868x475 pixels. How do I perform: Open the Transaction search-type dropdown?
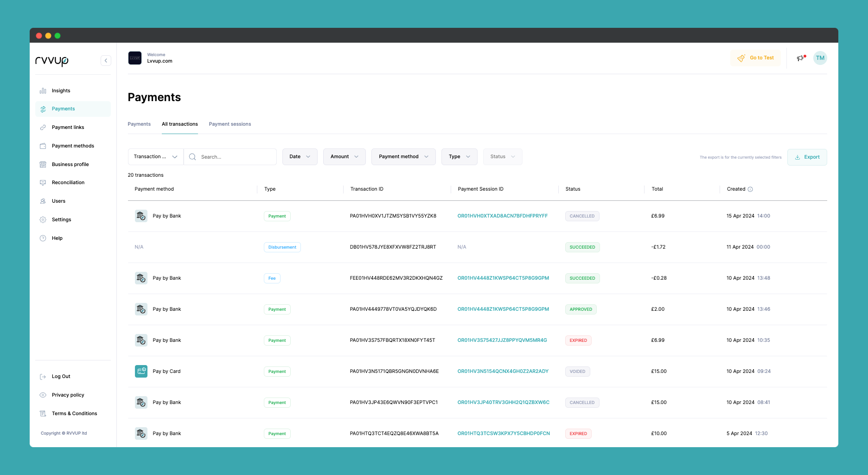click(x=155, y=157)
